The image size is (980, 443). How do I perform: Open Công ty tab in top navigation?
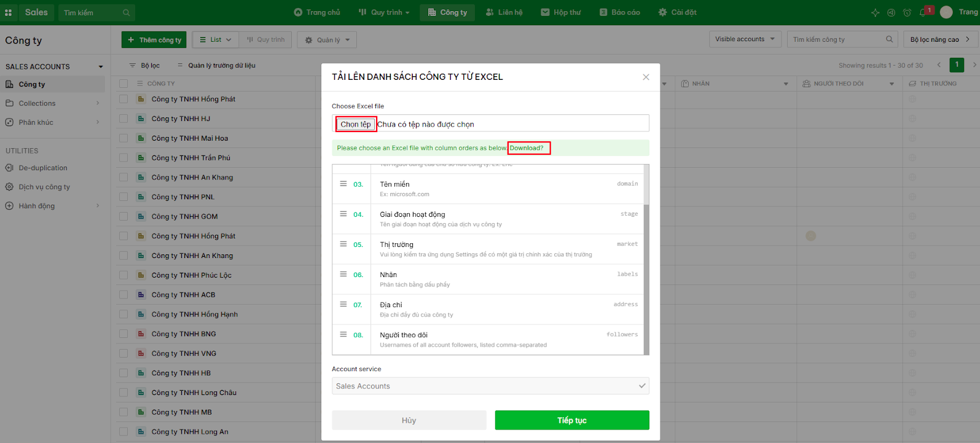pyautogui.click(x=447, y=12)
